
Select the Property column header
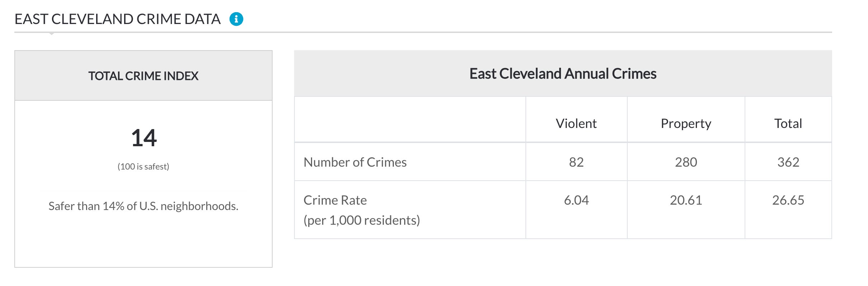click(x=686, y=124)
